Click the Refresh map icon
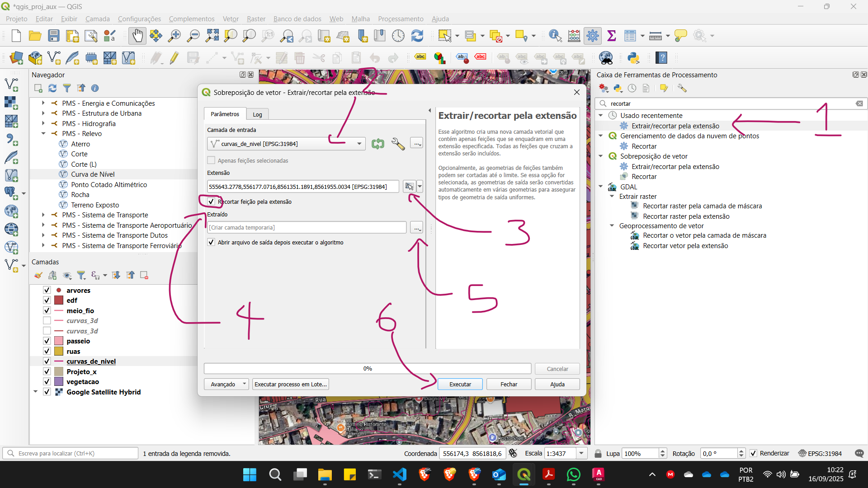This screenshot has height=488, width=868. point(417,36)
